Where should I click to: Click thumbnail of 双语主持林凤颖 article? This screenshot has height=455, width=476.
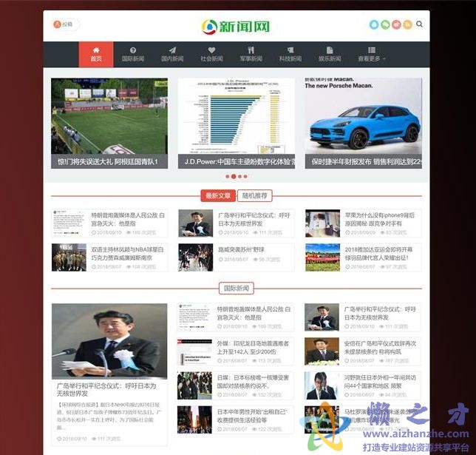[69, 257]
